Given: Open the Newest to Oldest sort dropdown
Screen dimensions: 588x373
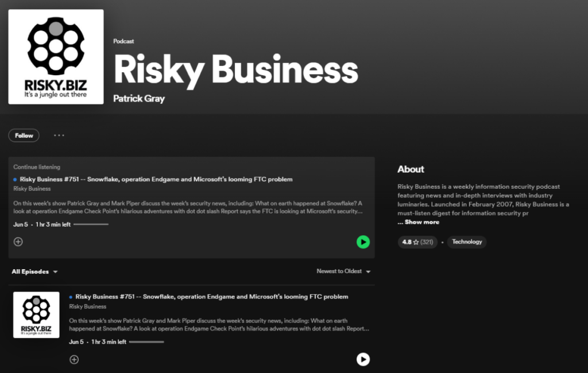Looking at the screenshot, I should (343, 271).
